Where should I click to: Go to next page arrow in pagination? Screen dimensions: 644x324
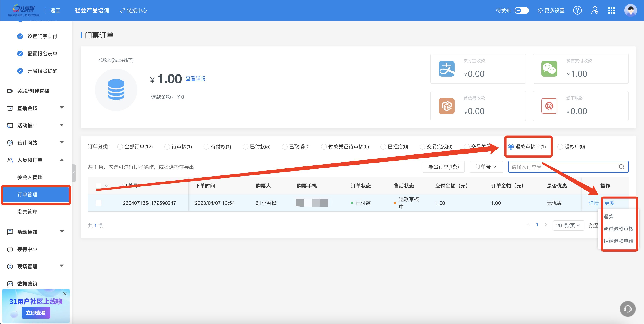(546, 225)
